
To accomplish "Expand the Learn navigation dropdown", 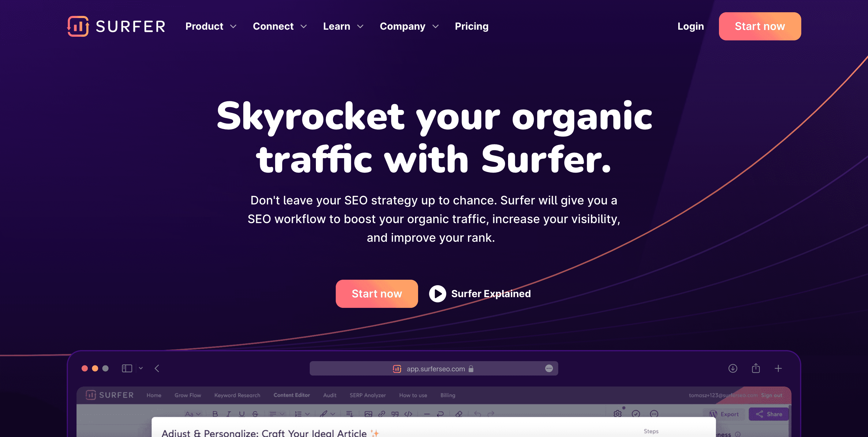I will [342, 26].
